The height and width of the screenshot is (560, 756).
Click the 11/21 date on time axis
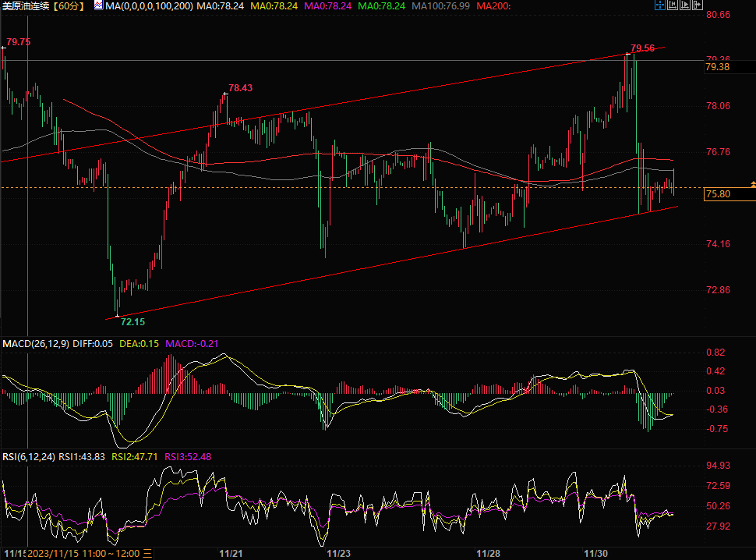coord(230,553)
